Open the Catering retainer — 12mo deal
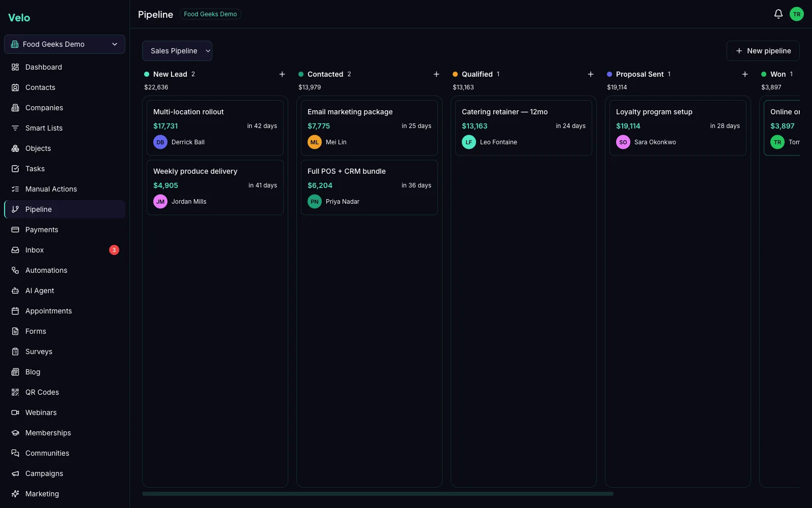This screenshot has height=508, width=812. click(524, 128)
